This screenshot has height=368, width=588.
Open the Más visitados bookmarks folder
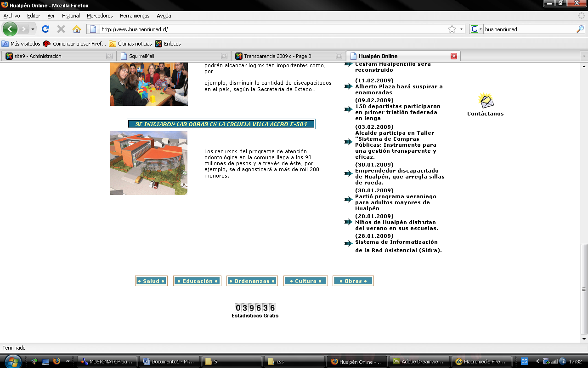click(x=21, y=44)
